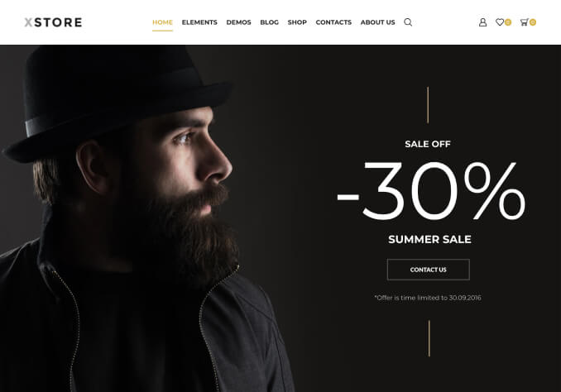This screenshot has width=561, height=392.
Task: Open the SHOP menu item
Action: coord(297,22)
